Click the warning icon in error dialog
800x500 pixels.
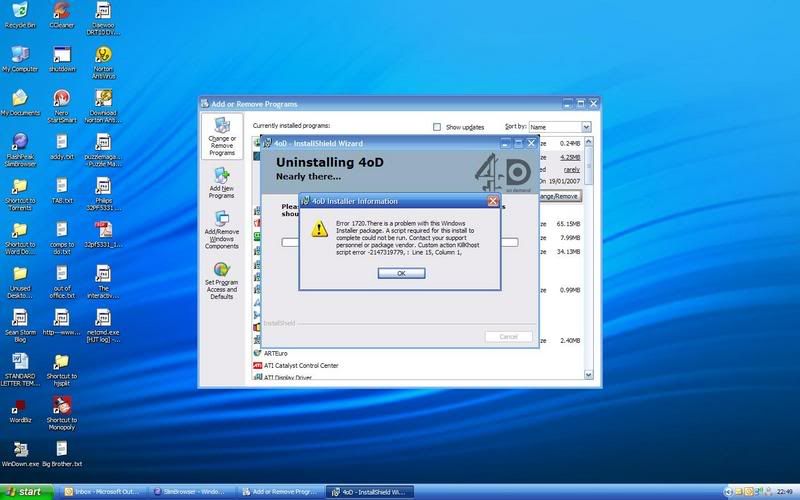(319, 229)
